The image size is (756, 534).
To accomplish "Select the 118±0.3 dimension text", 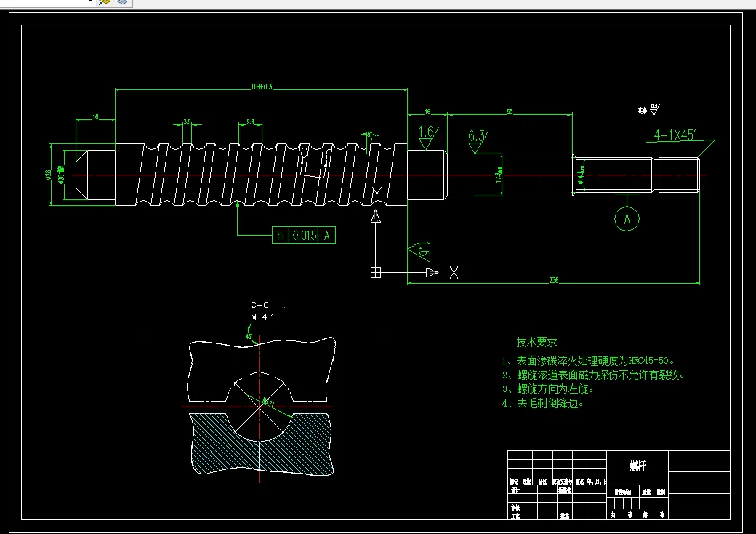I will coord(261,87).
